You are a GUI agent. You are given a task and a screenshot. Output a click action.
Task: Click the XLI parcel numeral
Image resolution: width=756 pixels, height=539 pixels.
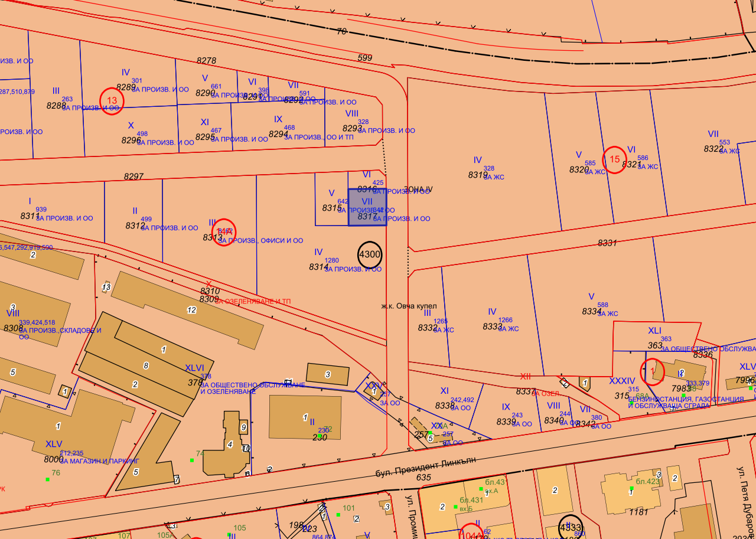[654, 331]
